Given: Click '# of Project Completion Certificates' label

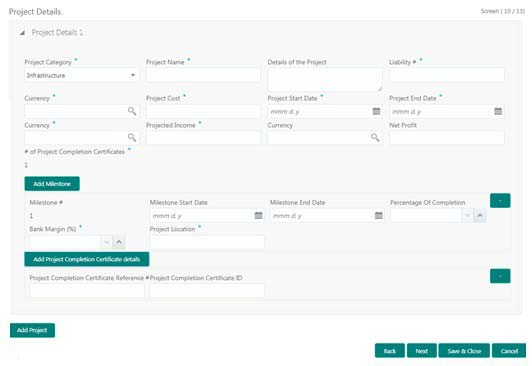Looking at the screenshot, I should [x=75, y=152].
